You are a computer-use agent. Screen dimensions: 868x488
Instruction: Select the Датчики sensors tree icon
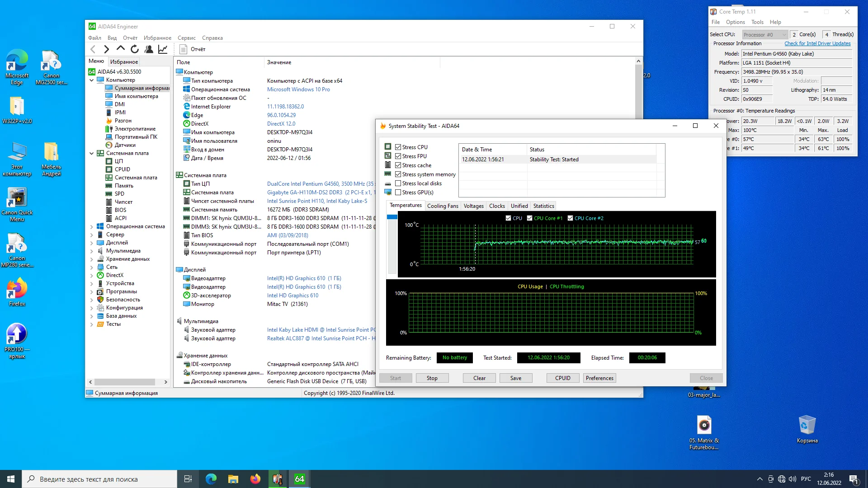coord(109,145)
